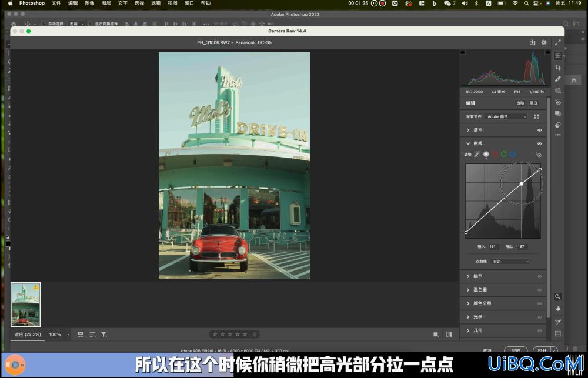588x378 pixels.
Task: Click the 黑白 black and white button
Action: (533, 103)
